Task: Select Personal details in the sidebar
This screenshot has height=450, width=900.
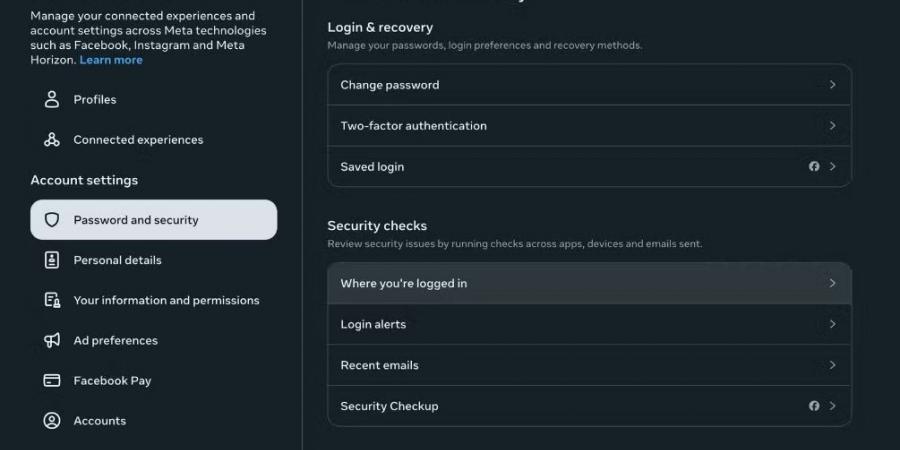Action: pyautogui.click(x=154, y=260)
